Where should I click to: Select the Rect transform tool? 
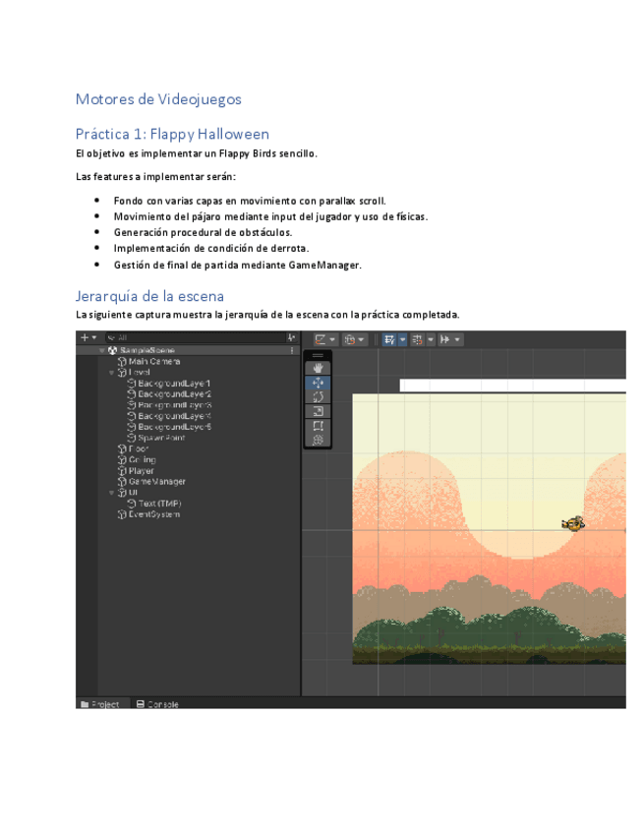coord(318,426)
